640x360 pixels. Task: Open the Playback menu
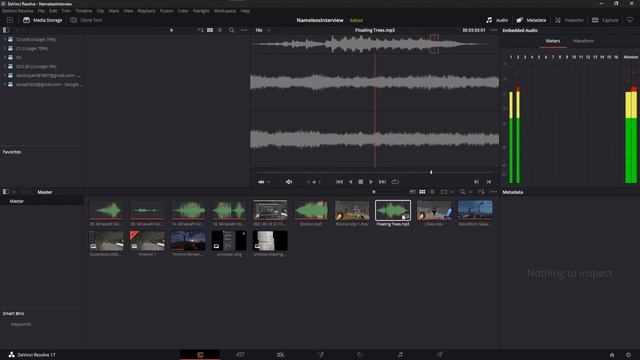pos(146,11)
